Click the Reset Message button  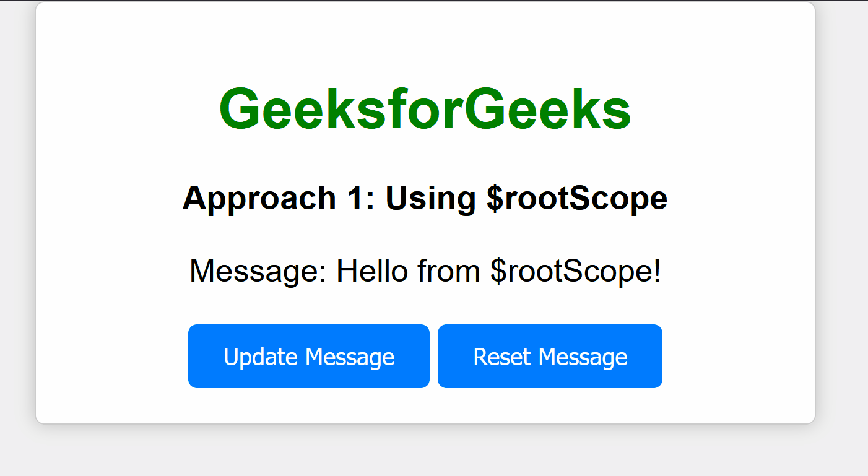[x=550, y=356]
